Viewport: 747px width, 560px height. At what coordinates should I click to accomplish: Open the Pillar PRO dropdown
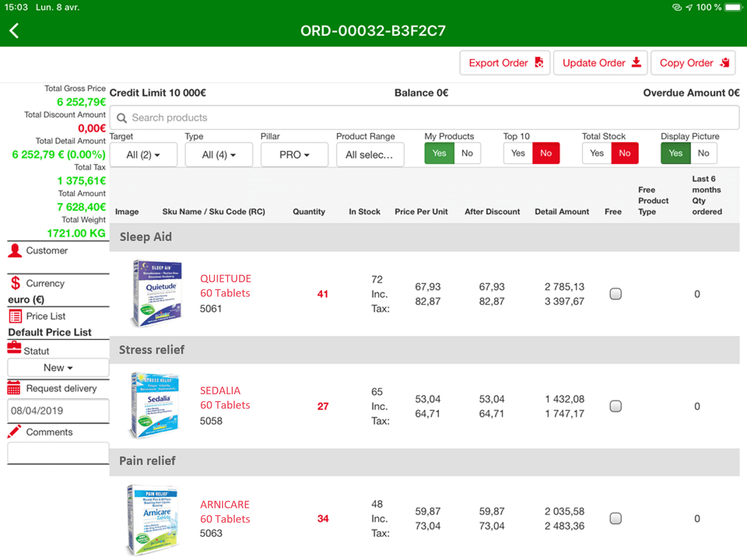coord(294,155)
